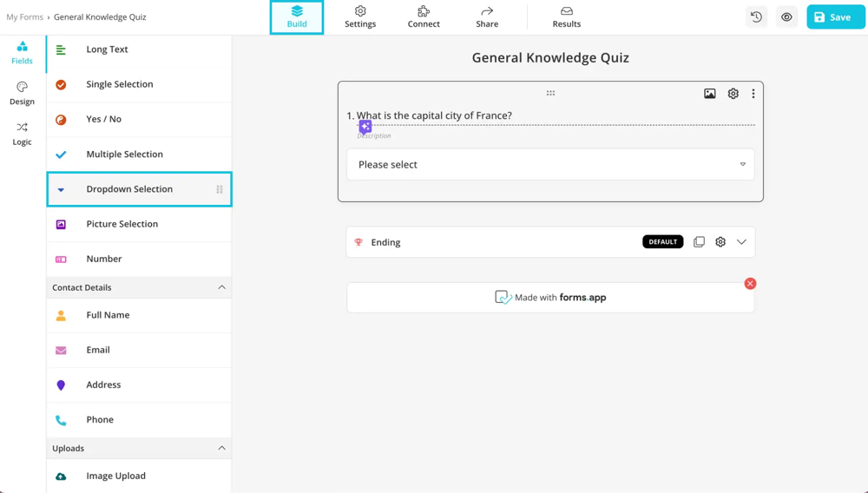Click the image icon on question card

point(709,94)
